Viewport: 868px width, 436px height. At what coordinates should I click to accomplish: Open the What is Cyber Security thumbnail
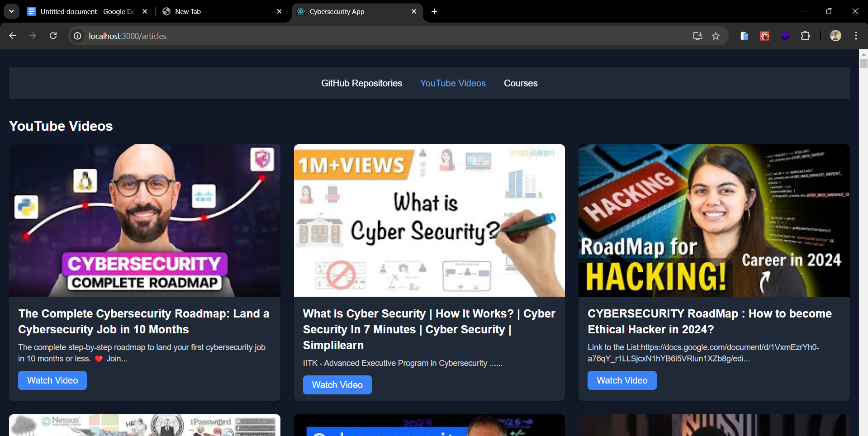coord(429,220)
